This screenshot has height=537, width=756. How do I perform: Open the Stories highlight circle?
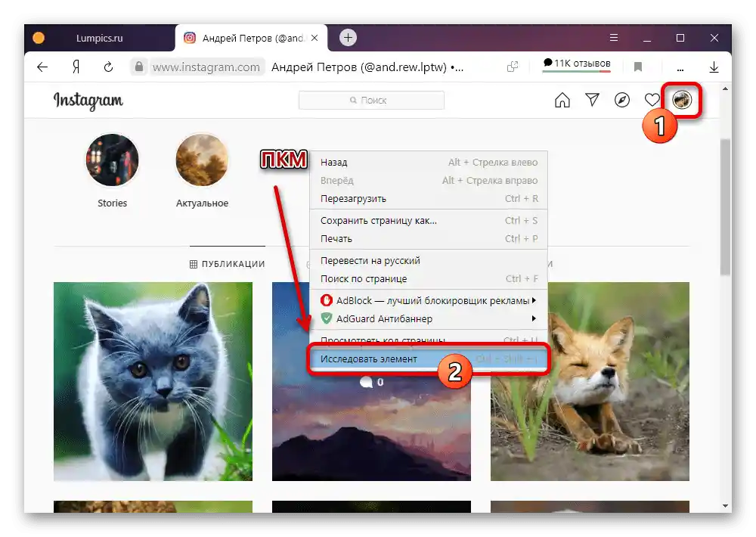tap(113, 160)
